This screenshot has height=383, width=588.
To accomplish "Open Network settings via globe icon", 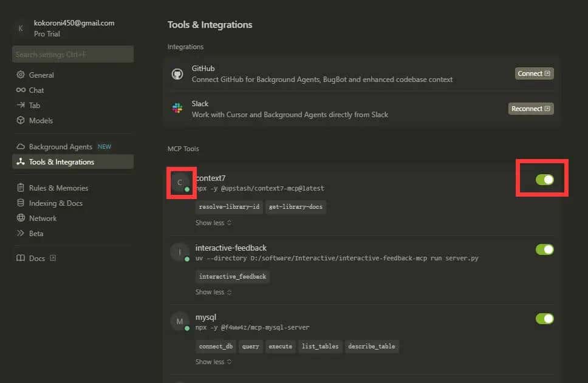I will click(21, 219).
